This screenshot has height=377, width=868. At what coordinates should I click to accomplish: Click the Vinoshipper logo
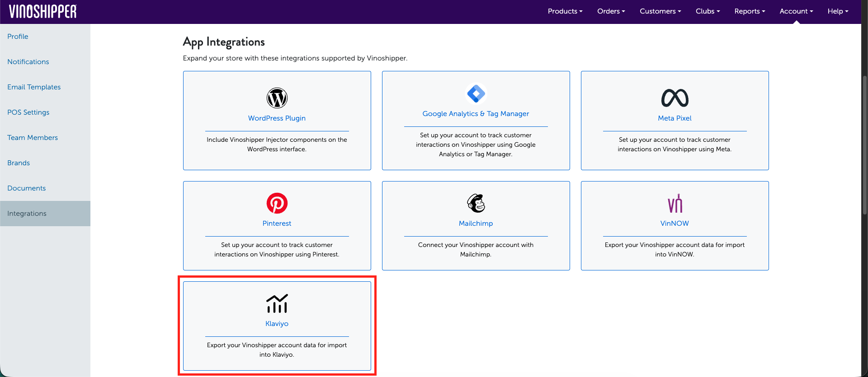[43, 11]
